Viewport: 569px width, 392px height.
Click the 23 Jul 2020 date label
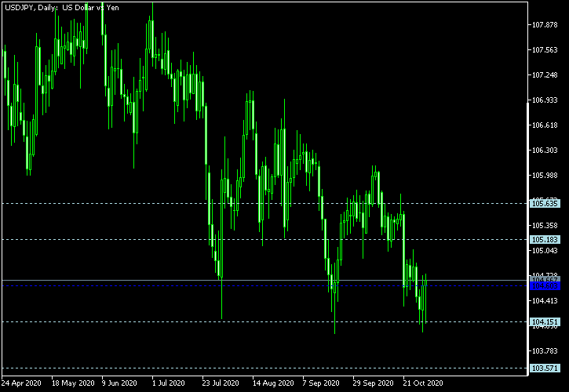click(221, 383)
